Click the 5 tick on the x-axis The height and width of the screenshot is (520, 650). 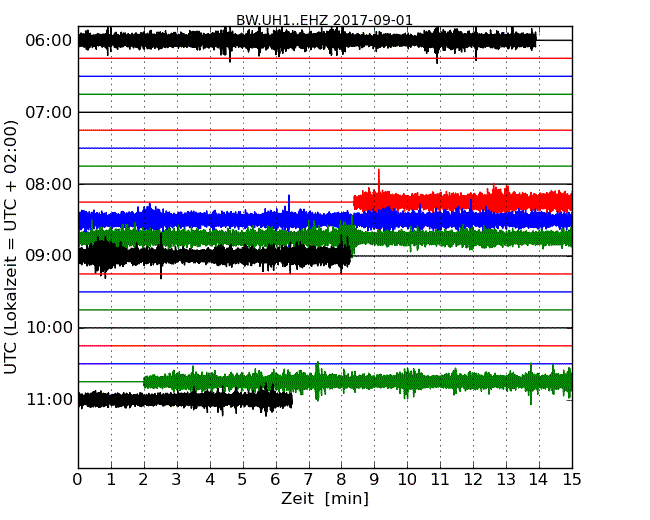(x=243, y=479)
